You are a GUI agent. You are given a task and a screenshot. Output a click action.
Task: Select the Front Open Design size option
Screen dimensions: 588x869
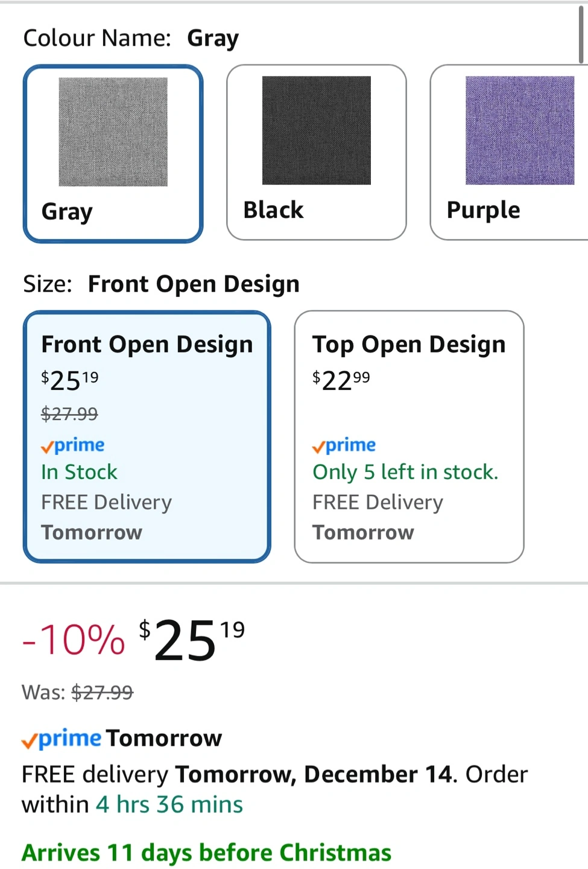point(147,345)
